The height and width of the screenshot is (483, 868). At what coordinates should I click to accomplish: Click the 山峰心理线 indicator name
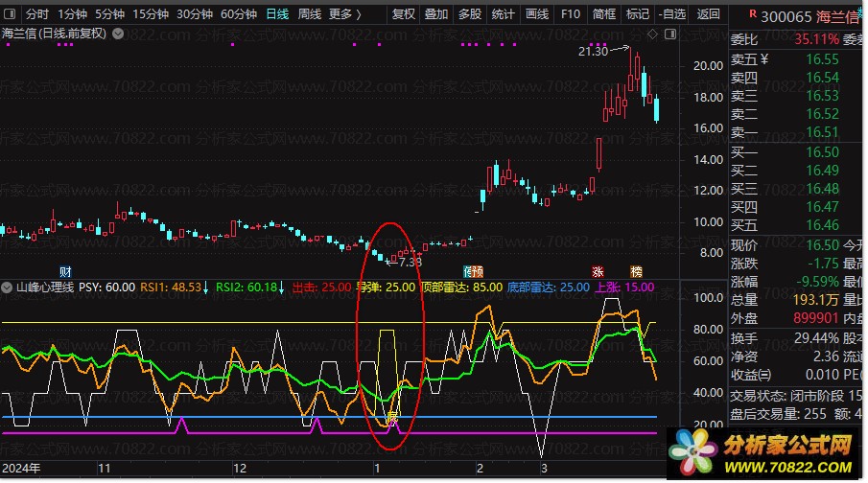[x=45, y=287]
